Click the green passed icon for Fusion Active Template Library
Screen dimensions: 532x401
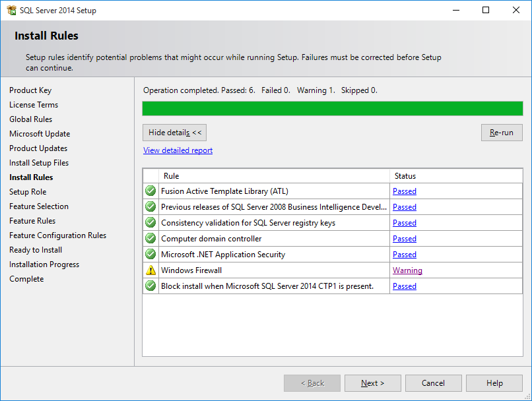pos(150,191)
